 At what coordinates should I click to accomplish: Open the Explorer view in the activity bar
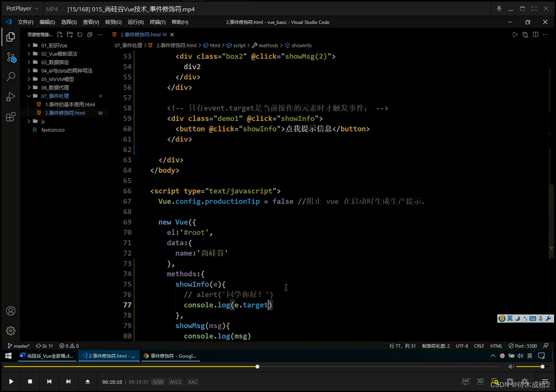click(x=11, y=37)
